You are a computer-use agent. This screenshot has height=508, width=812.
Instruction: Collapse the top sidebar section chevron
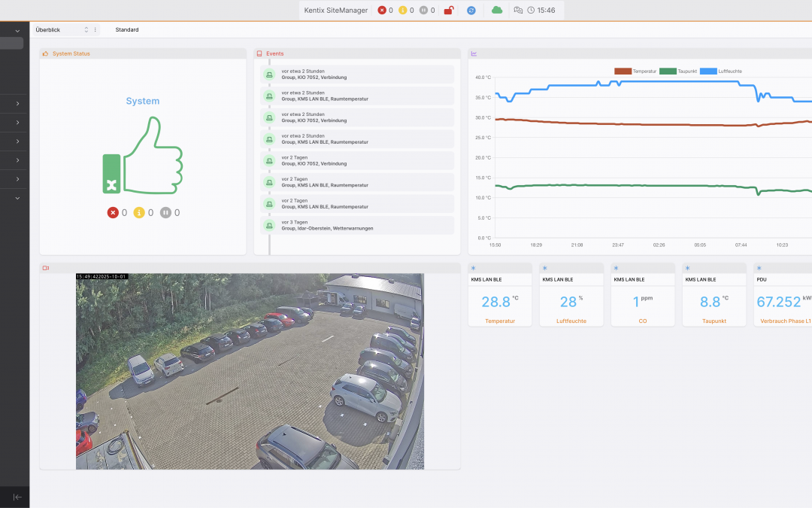(x=17, y=31)
